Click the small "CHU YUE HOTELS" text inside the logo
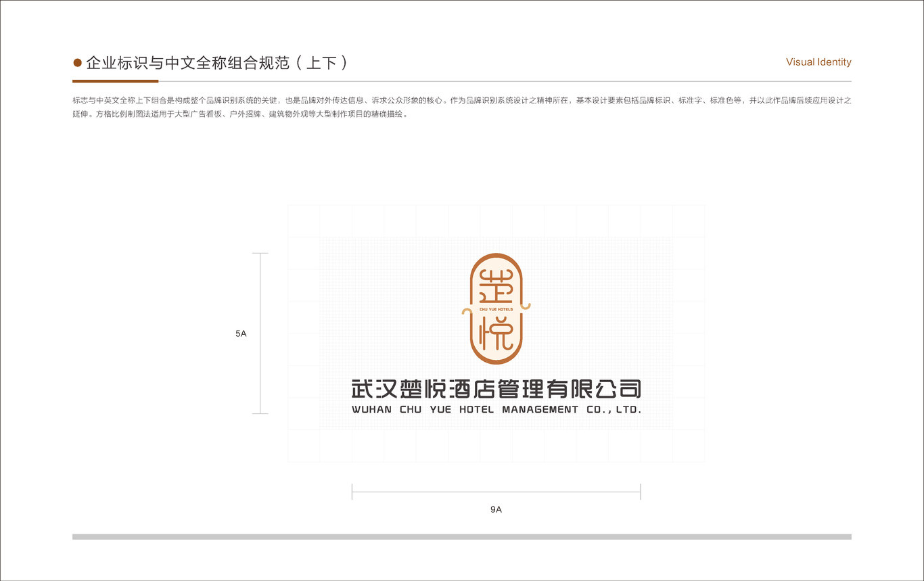 (496, 309)
